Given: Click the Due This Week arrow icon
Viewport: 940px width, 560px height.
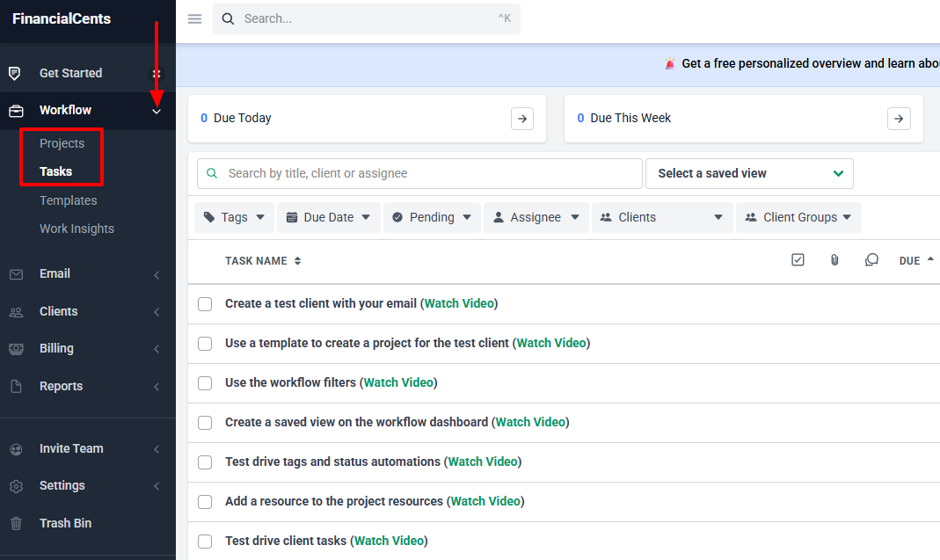Looking at the screenshot, I should 899,119.
